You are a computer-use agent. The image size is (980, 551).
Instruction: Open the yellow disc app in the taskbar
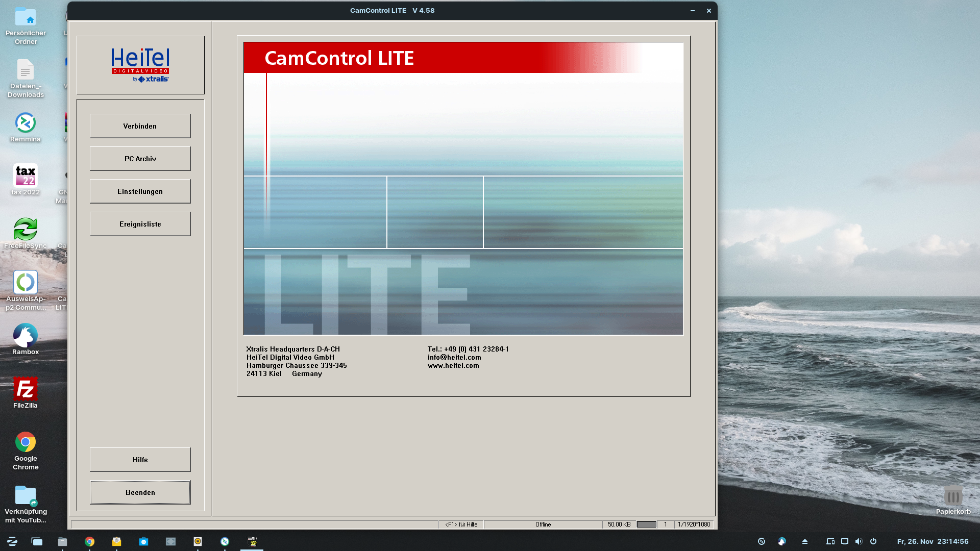point(198,541)
